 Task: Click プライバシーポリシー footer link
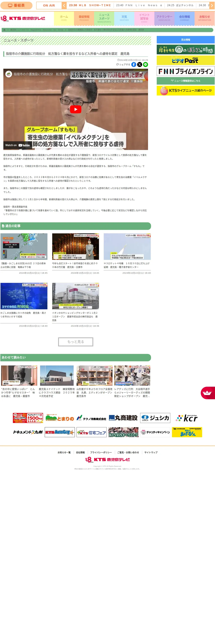point(101,453)
